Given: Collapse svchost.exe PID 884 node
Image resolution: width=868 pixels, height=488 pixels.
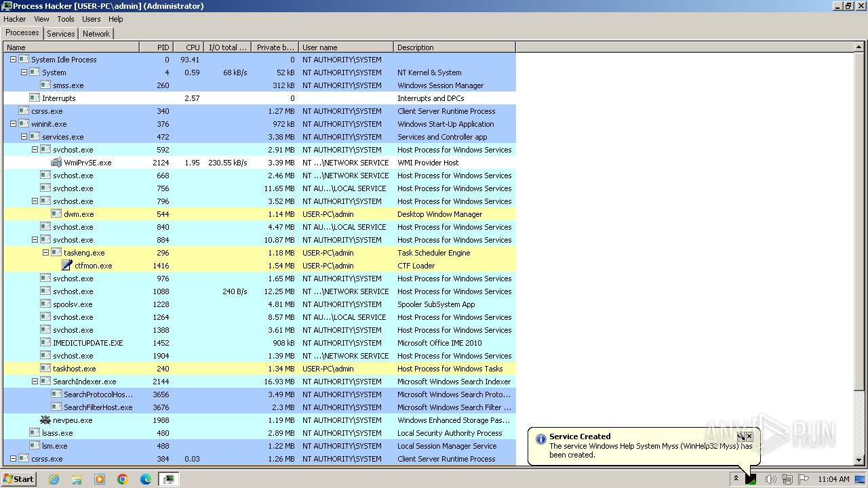Looking at the screenshot, I should pos(35,240).
